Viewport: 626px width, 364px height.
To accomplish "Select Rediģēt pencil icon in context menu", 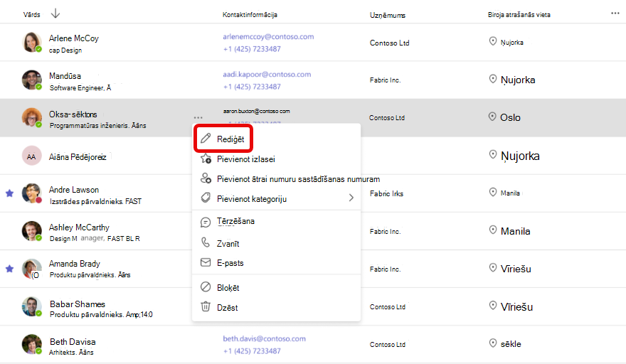I will point(205,139).
